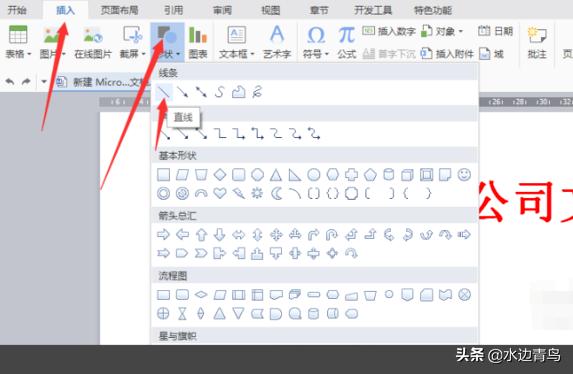Open the 文本框 text box dropdown
This screenshot has height=374, width=573.
(236, 42)
